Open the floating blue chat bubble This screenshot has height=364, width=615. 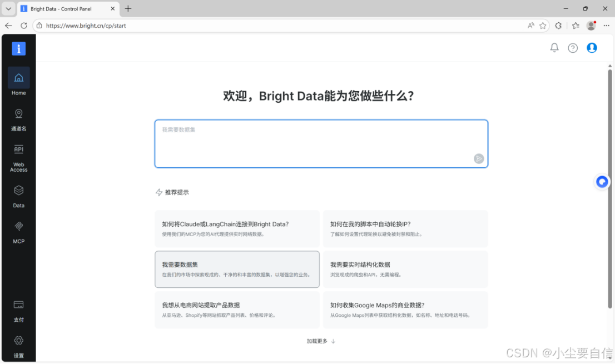coord(602,182)
